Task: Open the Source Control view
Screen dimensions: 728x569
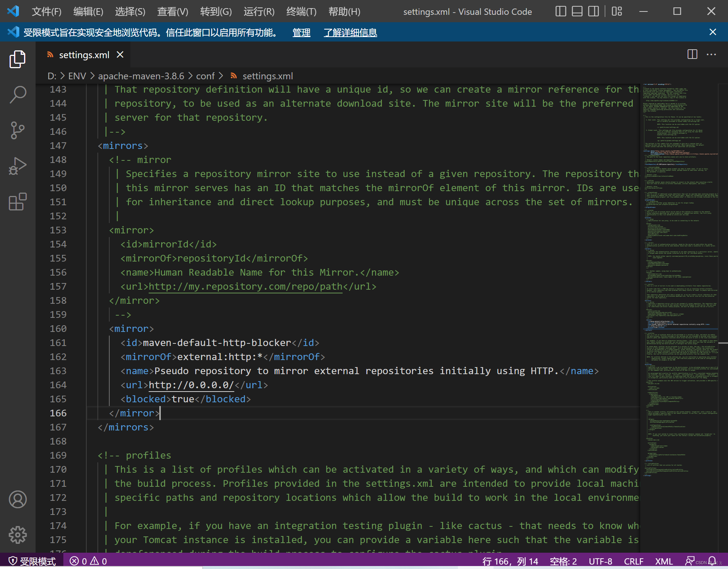Action: (x=17, y=130)
